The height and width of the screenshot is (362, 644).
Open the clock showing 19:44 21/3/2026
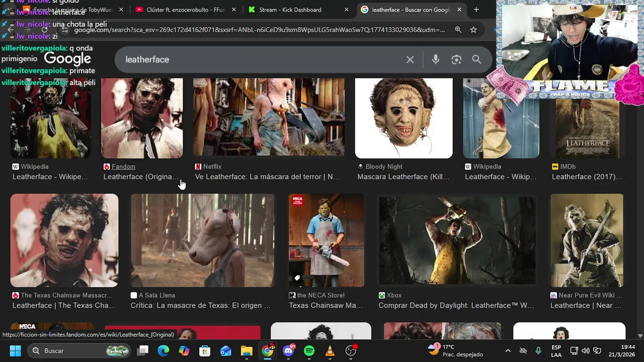[621, 350]
